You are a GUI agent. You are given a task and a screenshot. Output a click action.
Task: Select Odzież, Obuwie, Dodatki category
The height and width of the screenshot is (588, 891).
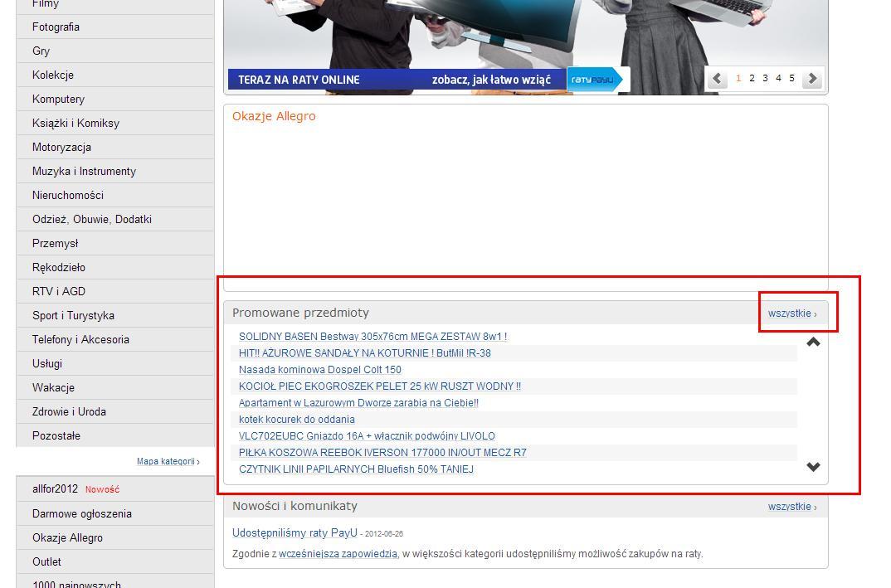coord(115,219)
